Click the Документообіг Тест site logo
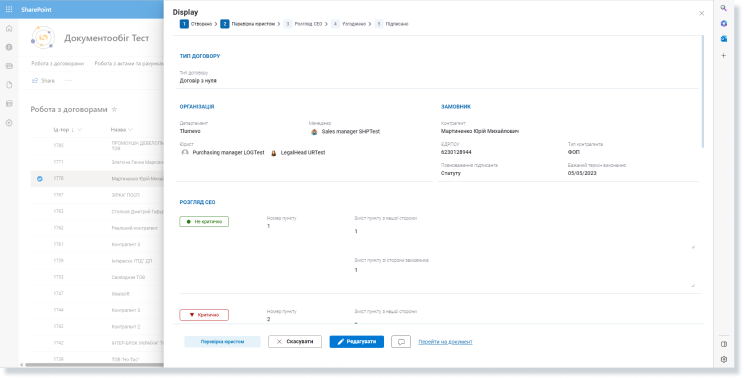744x378 pixels. click(43, 37)
